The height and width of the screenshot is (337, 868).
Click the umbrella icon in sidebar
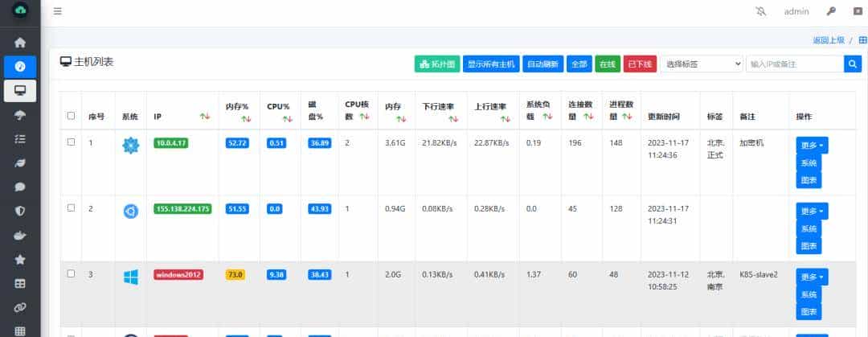[x=20, y=115]
